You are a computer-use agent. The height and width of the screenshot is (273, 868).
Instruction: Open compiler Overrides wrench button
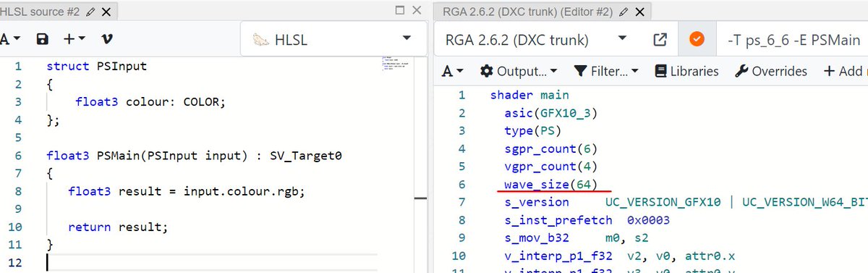pyautogui.click(x=770, y=71)
